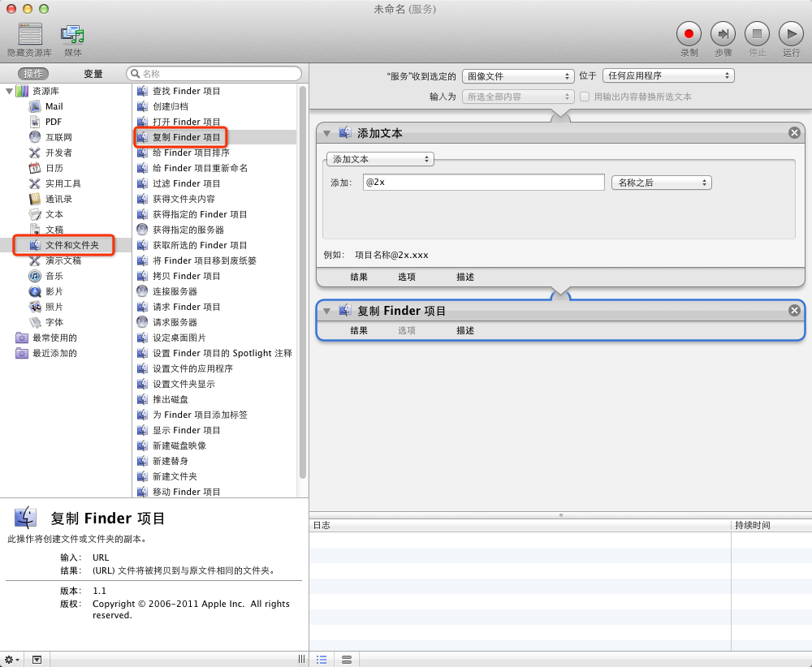Switch to the 操作 actions tab
The height and width of the screenshot is (667, 812).
(x=33, y=74)
